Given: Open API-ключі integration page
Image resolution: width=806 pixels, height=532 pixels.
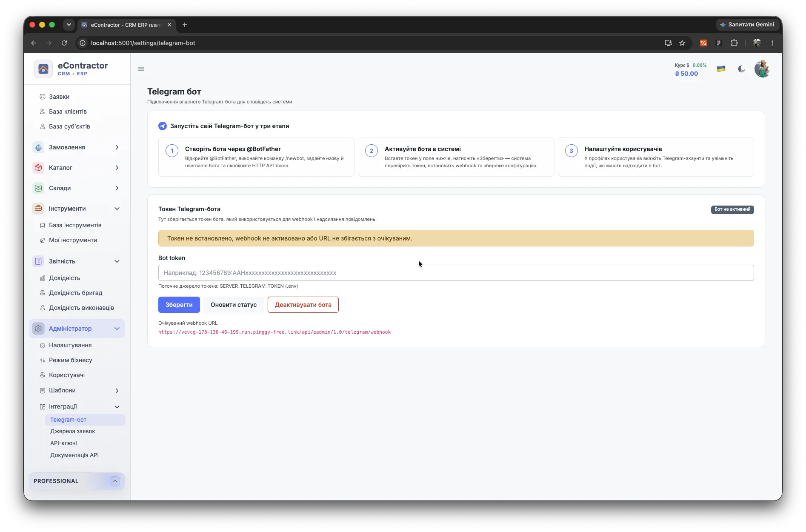Looking at the screenshot, I should pyautogui.click(x=63, y=443).
